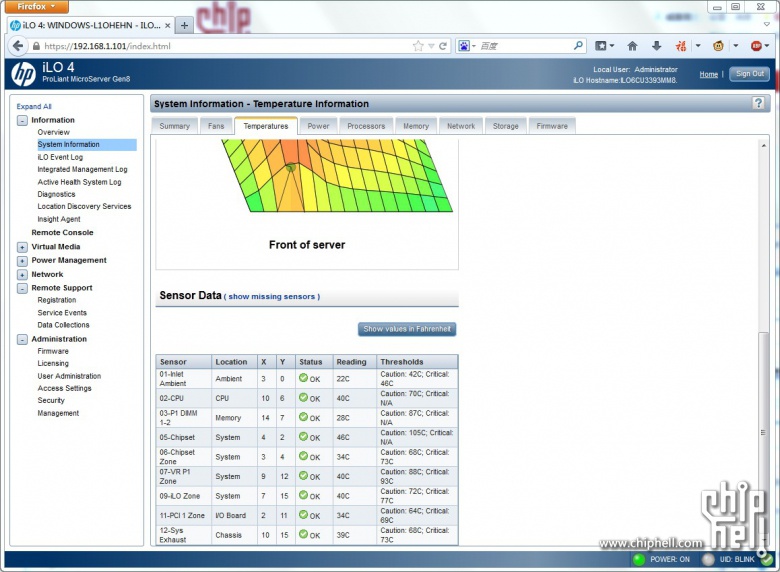The width and height of the screenshot is (780, 572).
Task: Switch to the Network tab
Action: coord(461,126)
